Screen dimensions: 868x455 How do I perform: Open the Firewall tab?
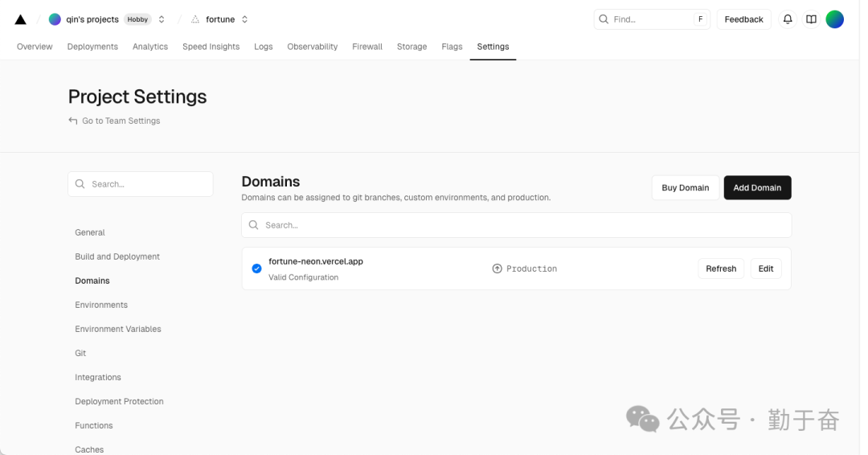pos(367,47)
